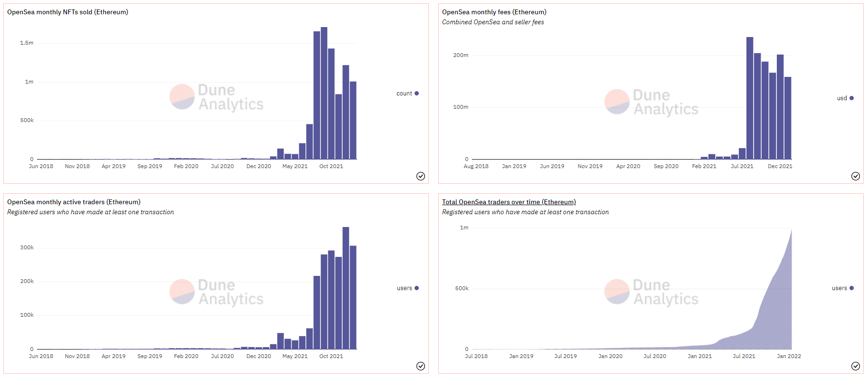Click checkmark icon on total traders chart
This screenshot has height=378, width=868.
pos(856,366)
